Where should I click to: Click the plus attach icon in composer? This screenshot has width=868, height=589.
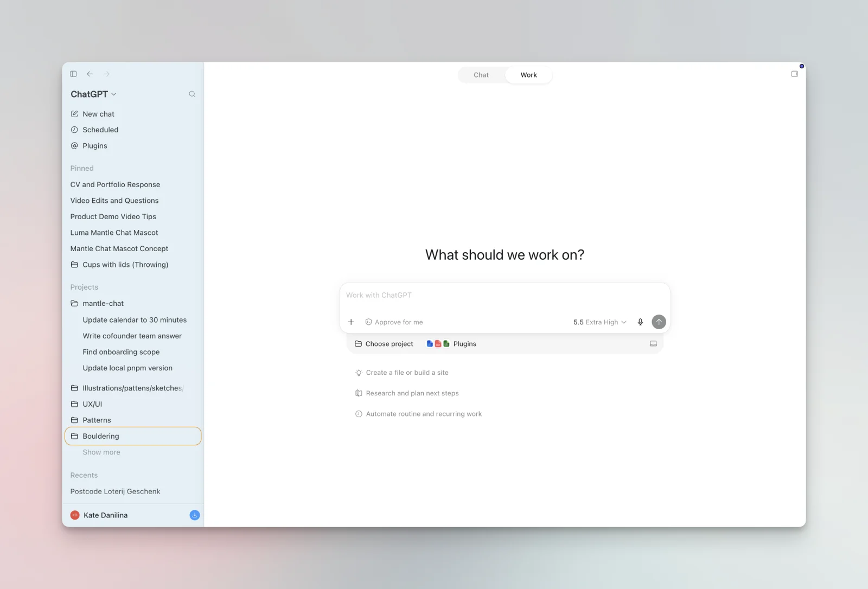coord(351,322)
